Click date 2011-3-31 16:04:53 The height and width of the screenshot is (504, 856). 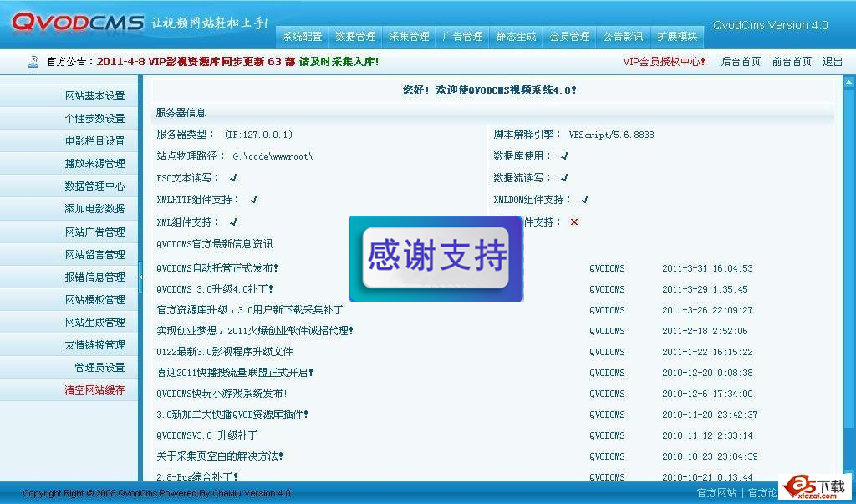[x=707, y=268]
